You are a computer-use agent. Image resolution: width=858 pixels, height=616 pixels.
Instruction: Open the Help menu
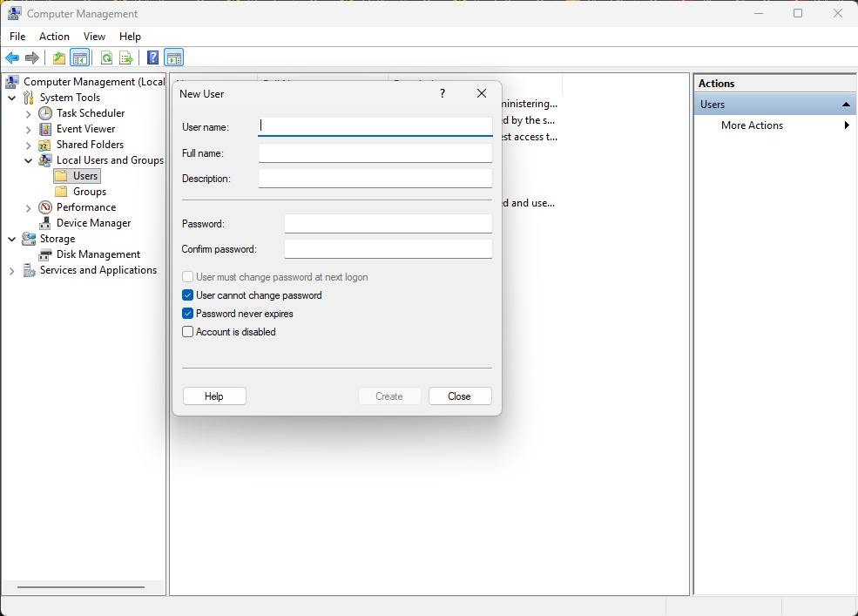tap(131, 36)
